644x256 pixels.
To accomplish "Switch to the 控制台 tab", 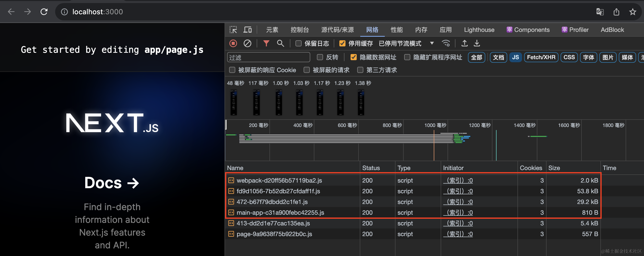I will point(300,30).
